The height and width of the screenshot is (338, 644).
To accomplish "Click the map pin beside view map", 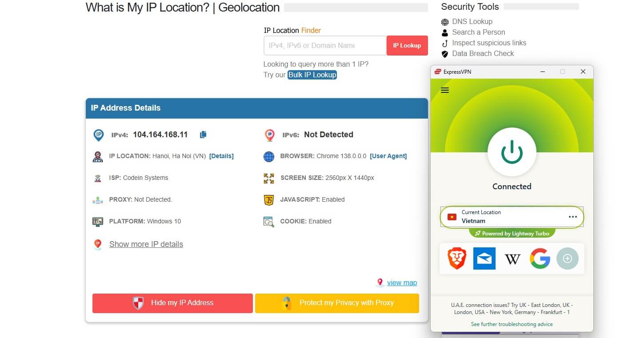I will 380,282.
